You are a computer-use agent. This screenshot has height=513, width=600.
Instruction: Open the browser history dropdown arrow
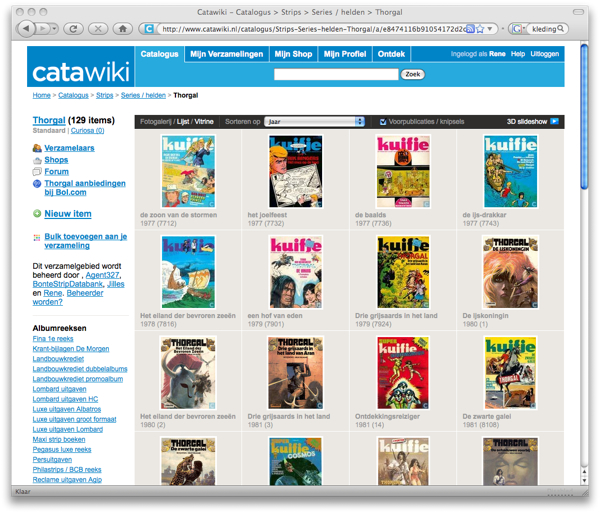(x=54, y=29)
